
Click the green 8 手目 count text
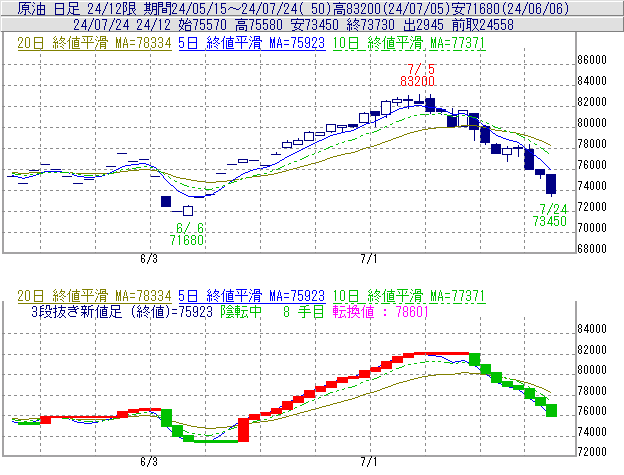304,312
